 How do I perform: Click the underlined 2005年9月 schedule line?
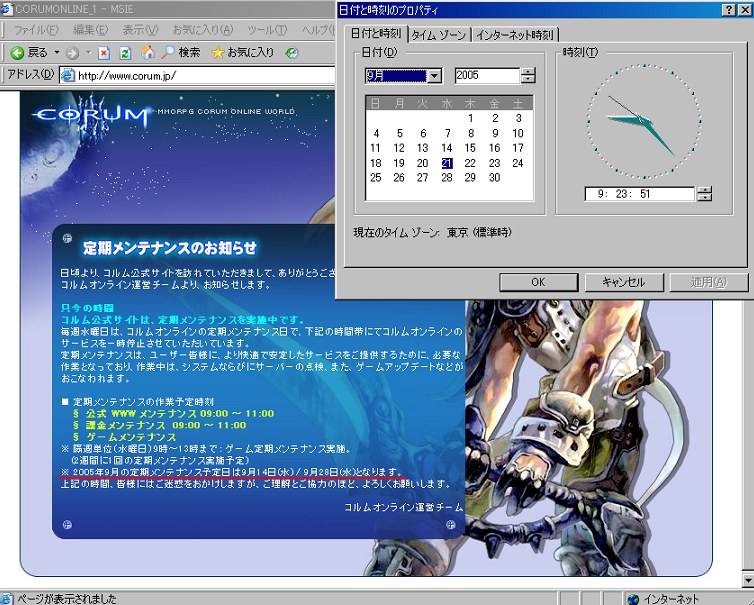click(231, 472)
